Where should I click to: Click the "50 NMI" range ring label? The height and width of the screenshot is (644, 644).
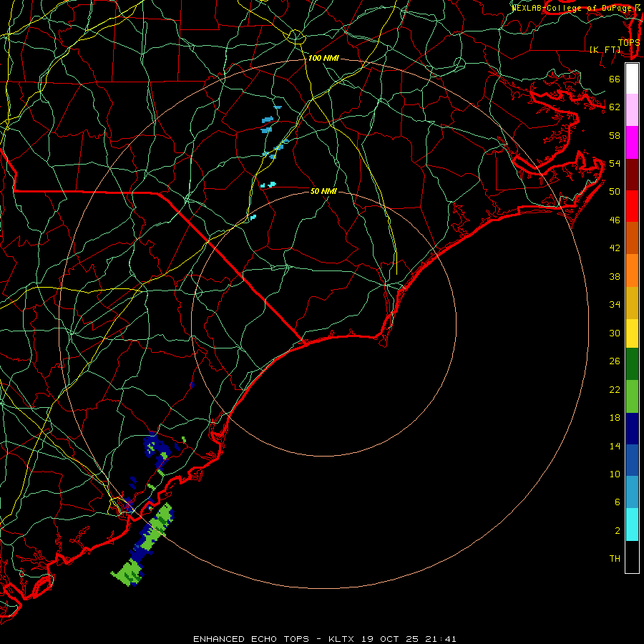click(x=323, y=191)
